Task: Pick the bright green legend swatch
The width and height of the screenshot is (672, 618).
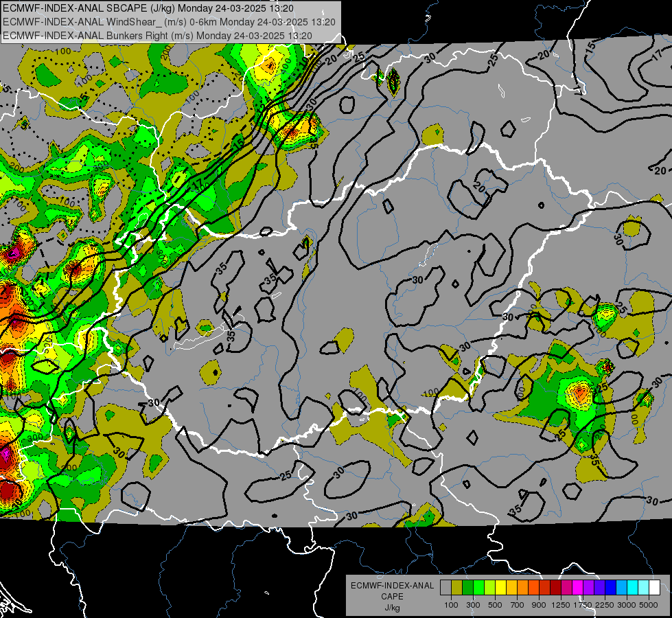Action: [x=478, y=587]
